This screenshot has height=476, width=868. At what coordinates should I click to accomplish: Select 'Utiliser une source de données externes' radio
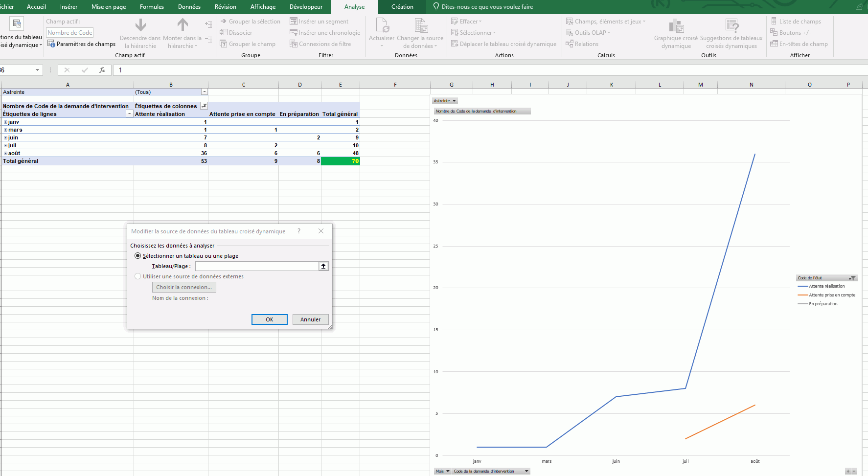pos(138,276)
